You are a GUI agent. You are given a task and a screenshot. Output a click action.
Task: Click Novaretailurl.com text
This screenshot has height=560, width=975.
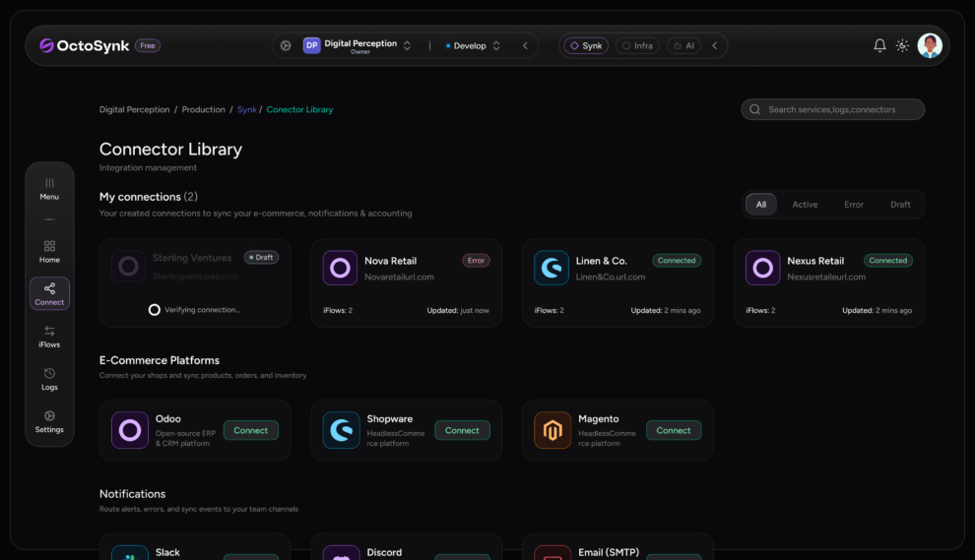[x=399, y=277]
